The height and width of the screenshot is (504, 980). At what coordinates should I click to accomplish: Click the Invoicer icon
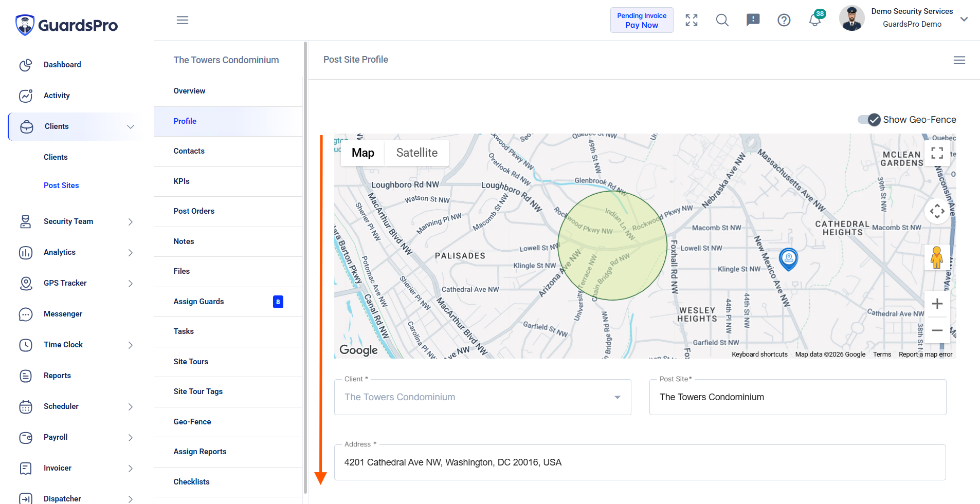click(26, 469)
